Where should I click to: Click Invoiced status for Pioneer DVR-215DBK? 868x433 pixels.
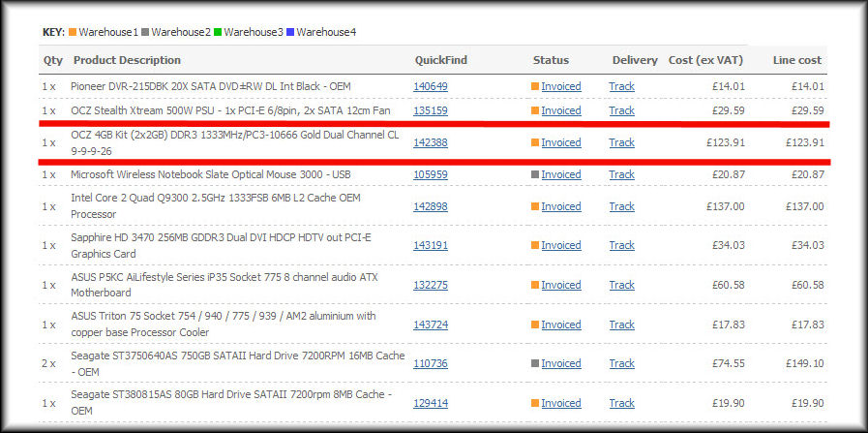point(561,86)
